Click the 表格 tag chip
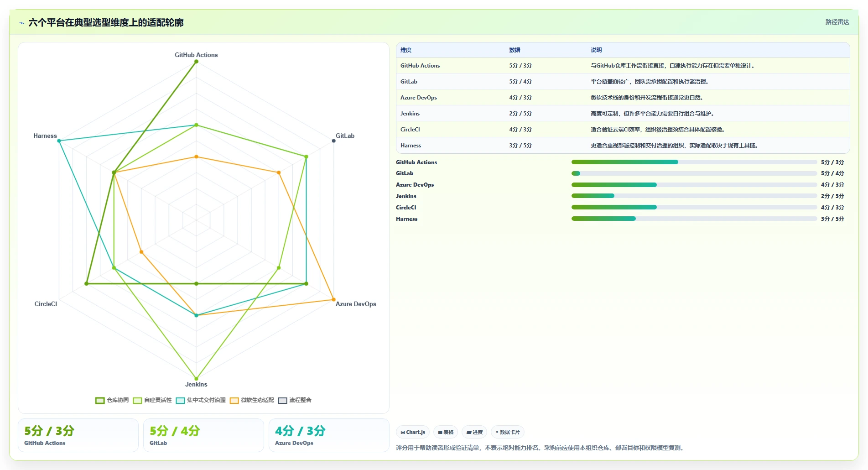868x470 pixels. point(446,432)
